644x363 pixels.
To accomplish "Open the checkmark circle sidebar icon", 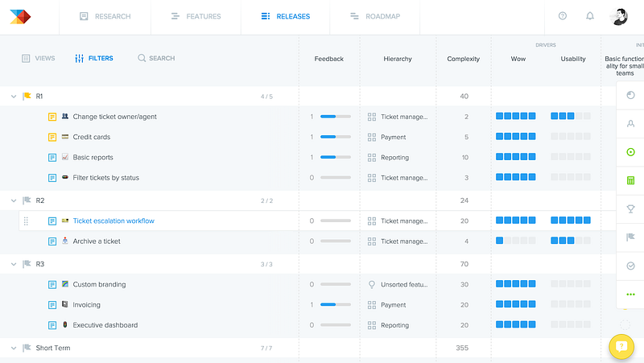I will point(630,266).
